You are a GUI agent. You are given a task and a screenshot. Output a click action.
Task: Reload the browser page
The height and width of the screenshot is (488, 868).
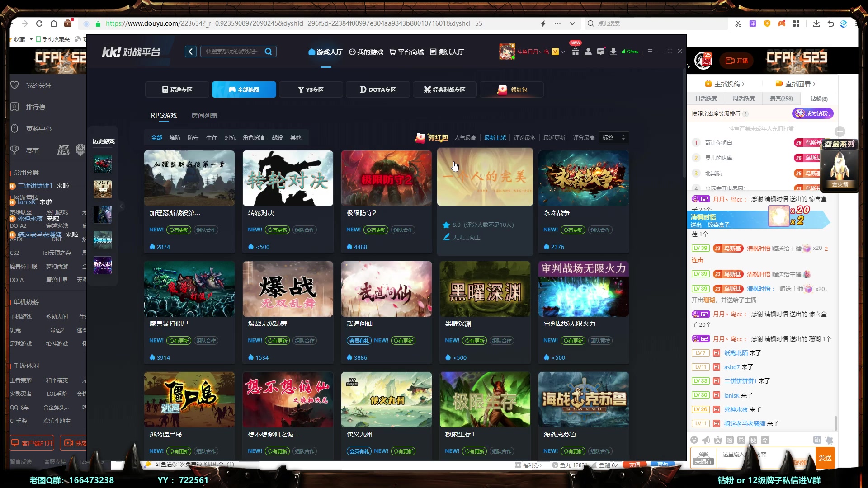[39, 23]
